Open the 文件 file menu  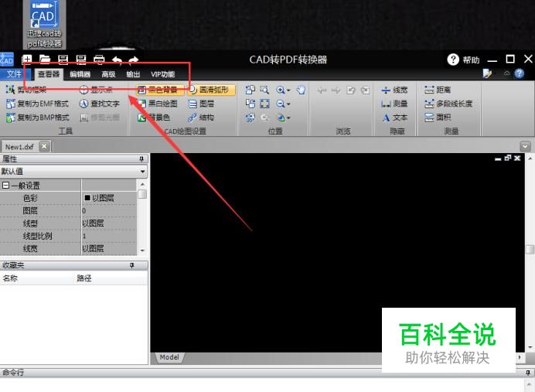point(14,74)
